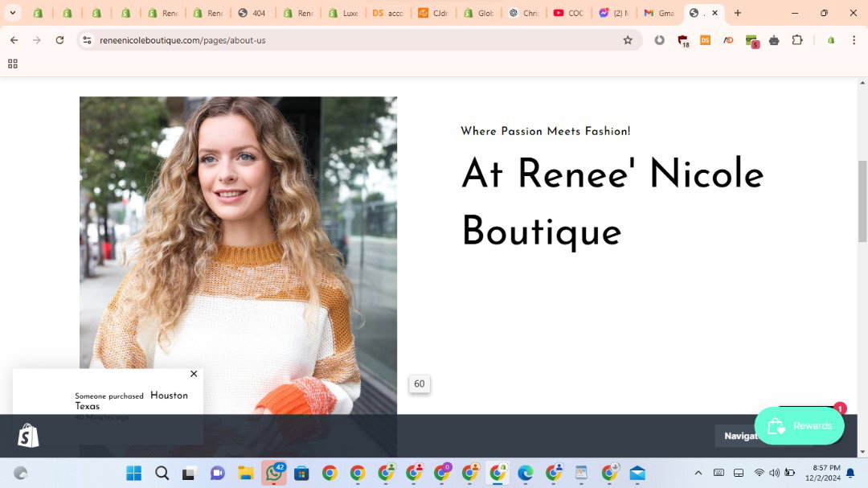Open Chrome's three-dot menu

click(x=854, y=40)
